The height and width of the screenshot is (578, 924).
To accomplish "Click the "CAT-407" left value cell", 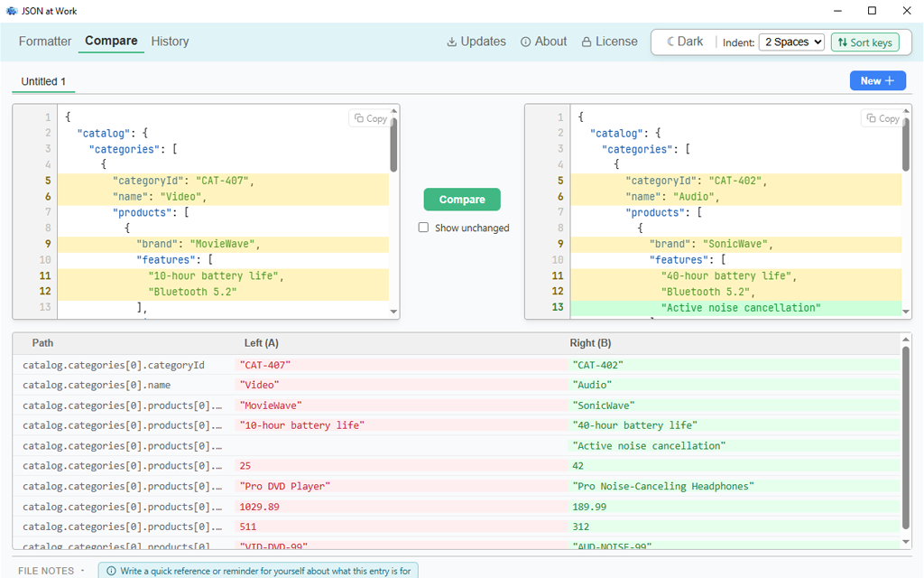I will pyautogui.click(x=401, y=365).
